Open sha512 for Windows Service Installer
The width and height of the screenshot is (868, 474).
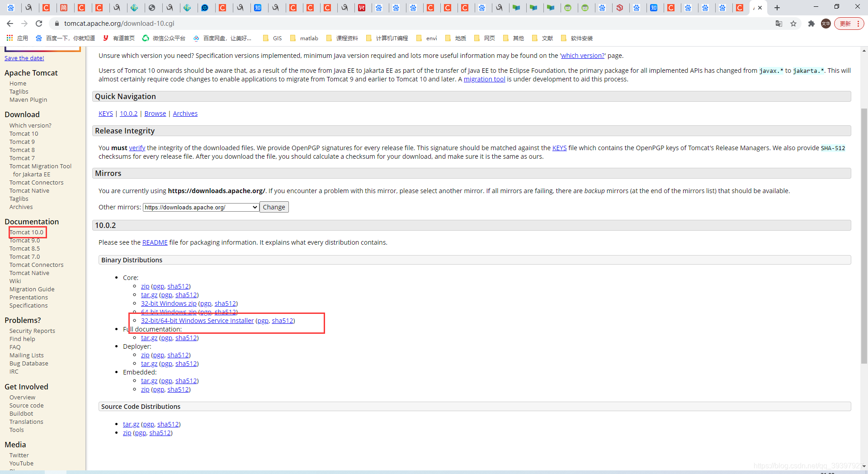click(x=282, y=321)
